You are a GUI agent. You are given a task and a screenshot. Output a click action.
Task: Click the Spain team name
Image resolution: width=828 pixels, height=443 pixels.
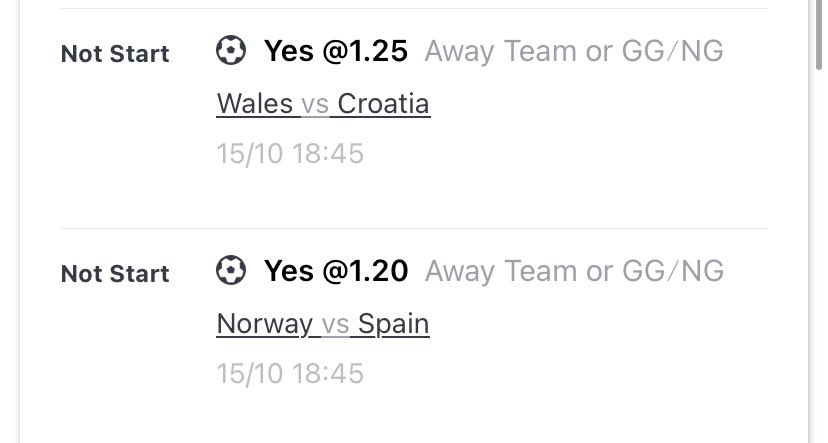point(393,324)
